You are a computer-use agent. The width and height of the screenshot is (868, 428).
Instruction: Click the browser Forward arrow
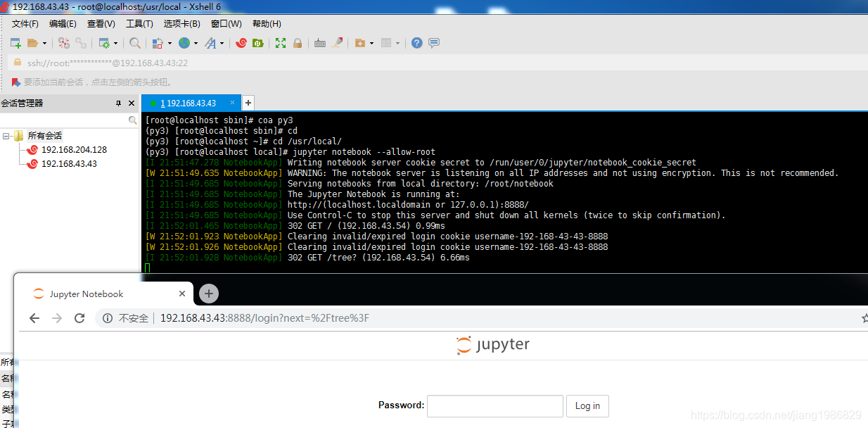pyautogui.click(x=57, y=318)
